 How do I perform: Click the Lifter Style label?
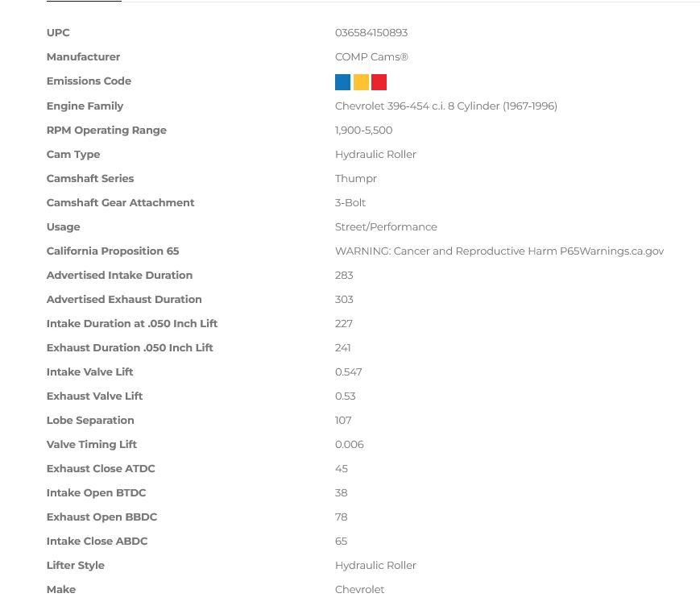coord(76,566)
